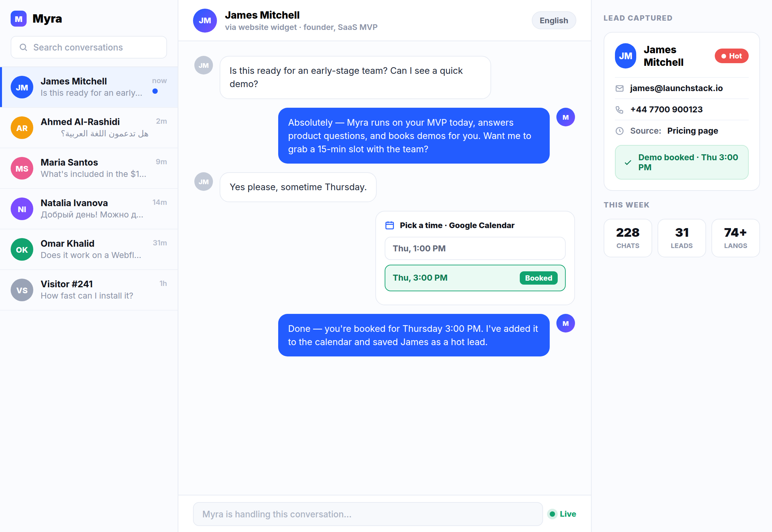Open James Mitchell conversation in the list
The height and width of the screenshot is (532, 772).
(89, 87)
